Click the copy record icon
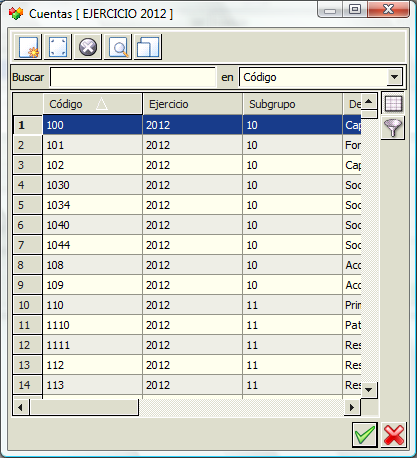Image resolution: width=417 pixels, height=458 pixels. coord(148,47)
